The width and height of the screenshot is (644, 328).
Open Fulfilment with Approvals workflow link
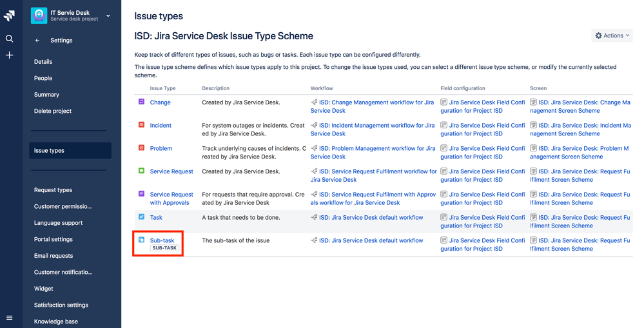pyautogui.click(x=373, y=198)
